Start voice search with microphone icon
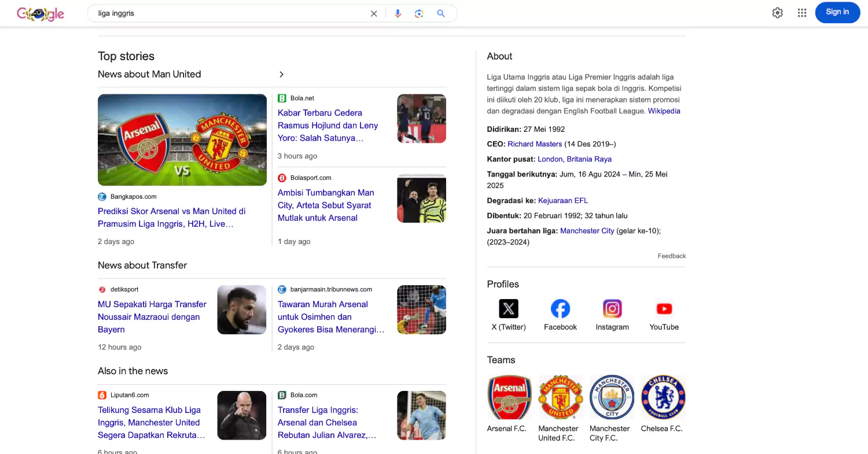868x454 pixels. pyautogui.click(x=398, y=13)
